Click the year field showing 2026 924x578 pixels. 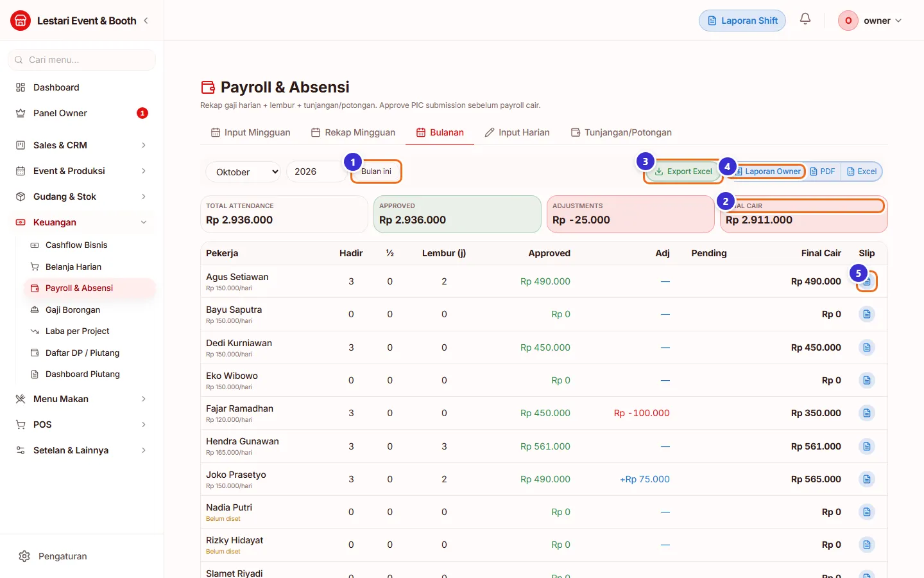click(316, 171)
